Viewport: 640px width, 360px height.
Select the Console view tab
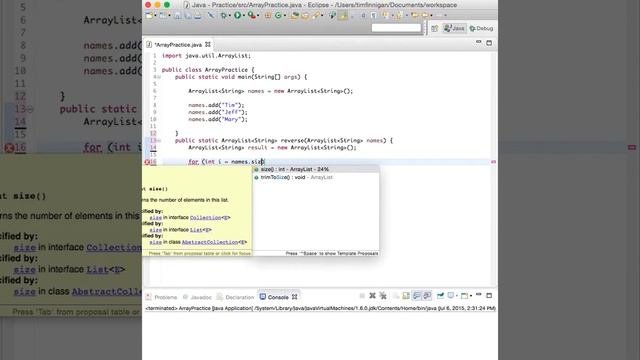coord(274,297)
